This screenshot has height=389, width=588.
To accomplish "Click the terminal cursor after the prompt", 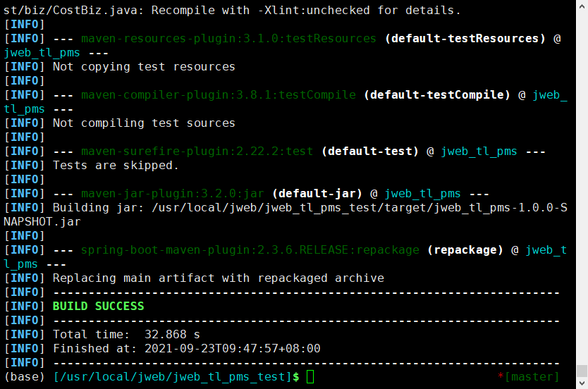I will click(310, 377).
